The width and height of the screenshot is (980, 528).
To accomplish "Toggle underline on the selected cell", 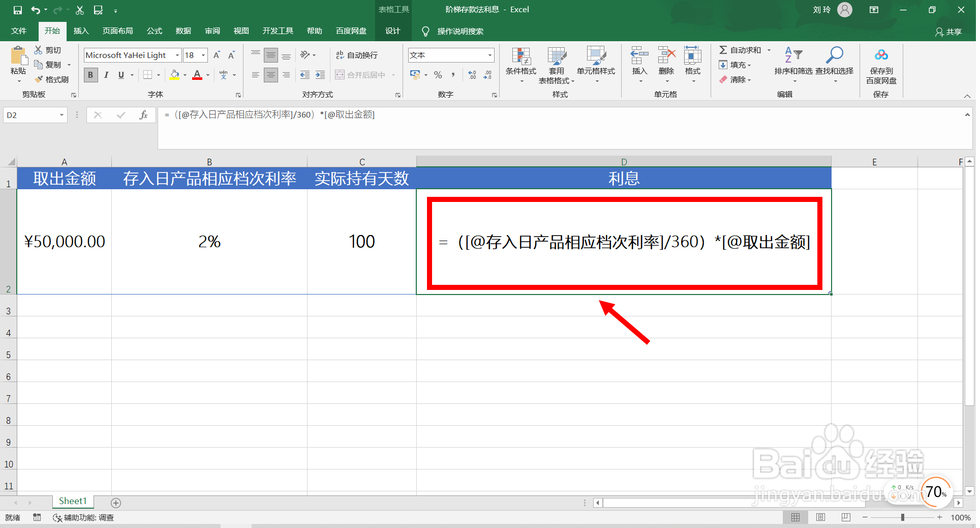I will (x=120, y=75).
